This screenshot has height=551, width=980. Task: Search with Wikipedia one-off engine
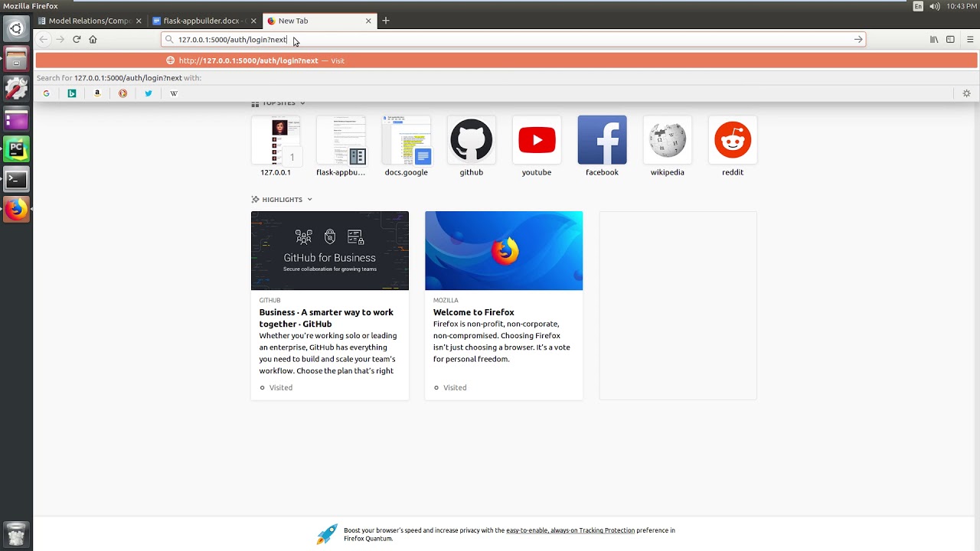coord(174,93)
